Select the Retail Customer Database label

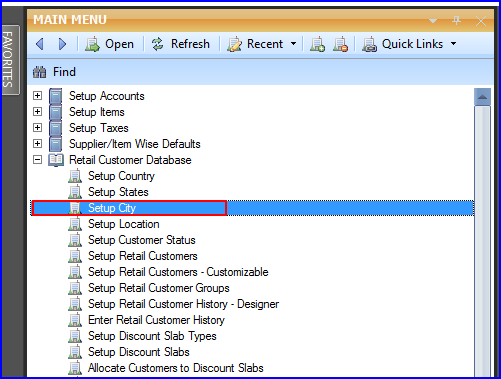tap(130, 160)
